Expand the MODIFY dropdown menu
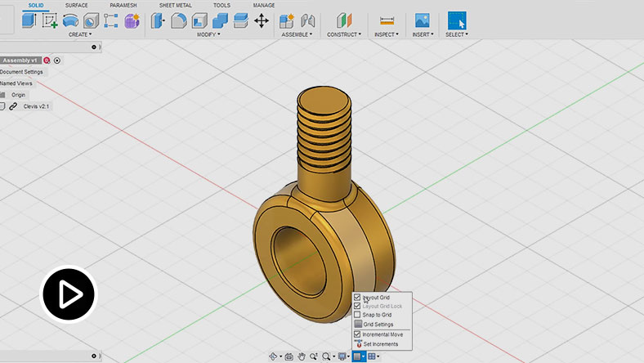Image resolution: width=644 pixels, height=363 pixels. coord(208,35)
